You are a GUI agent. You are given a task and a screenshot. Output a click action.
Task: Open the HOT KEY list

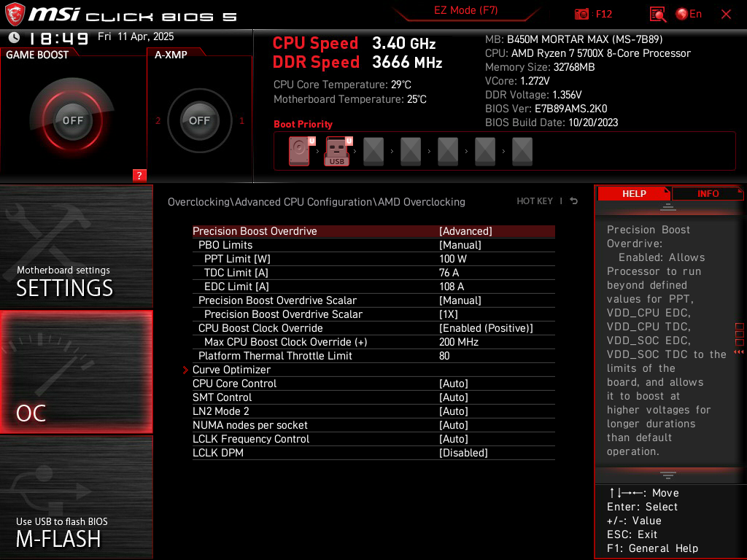point(535,201)
